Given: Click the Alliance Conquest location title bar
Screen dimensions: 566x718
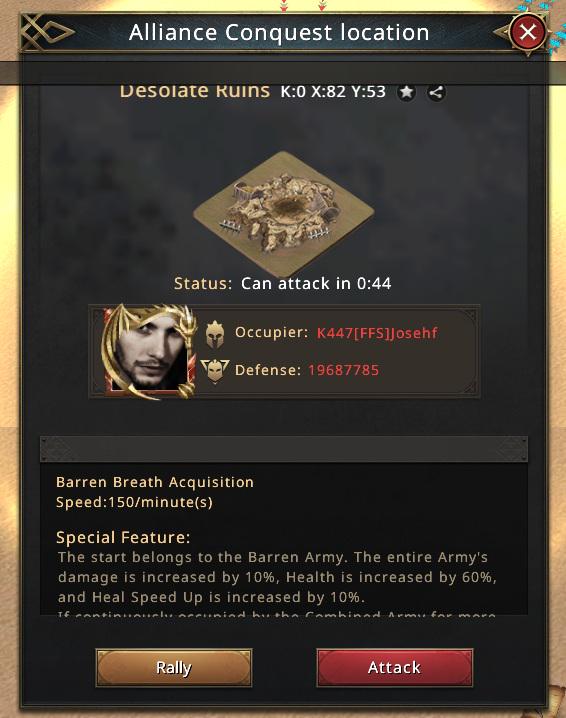Looking at the screenshot, I should point(279,32).
